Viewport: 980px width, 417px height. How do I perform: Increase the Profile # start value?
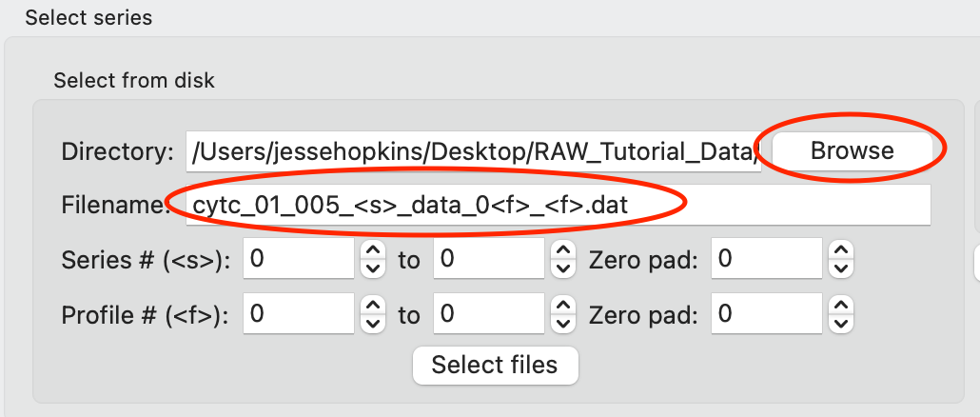[x=373, y=305]
